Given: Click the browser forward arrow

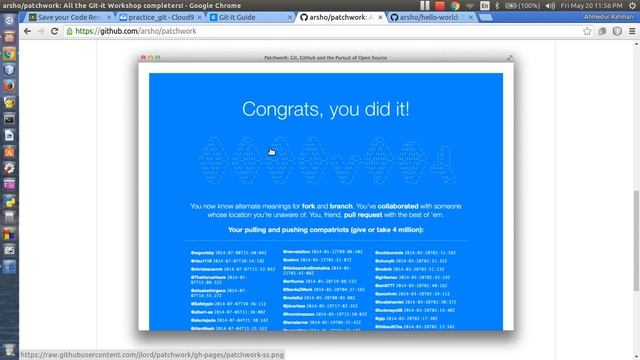Looking at the screenshot, I should pyautogui.click(x=41, y=31).
